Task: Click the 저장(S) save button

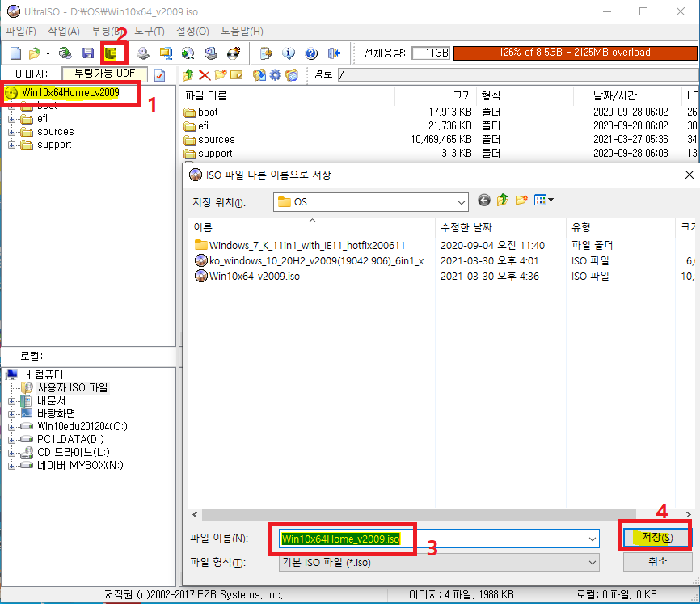Action: pyautogui.click(x=657, y=537)
